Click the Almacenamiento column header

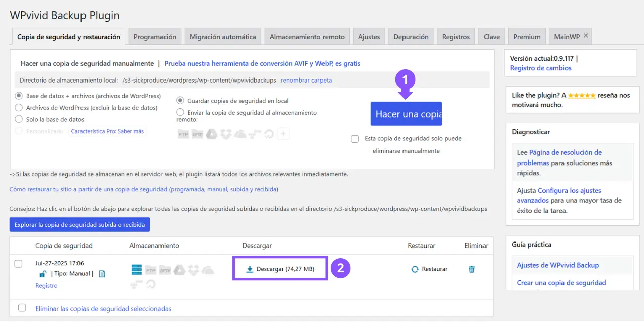154,246
